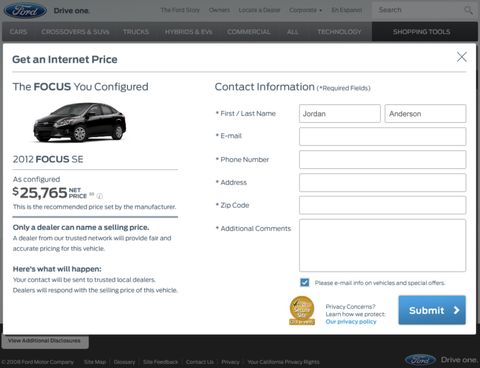Click Locate a Dealer link
Viewport: 480px width, 368px height.
tap(259, 10)
